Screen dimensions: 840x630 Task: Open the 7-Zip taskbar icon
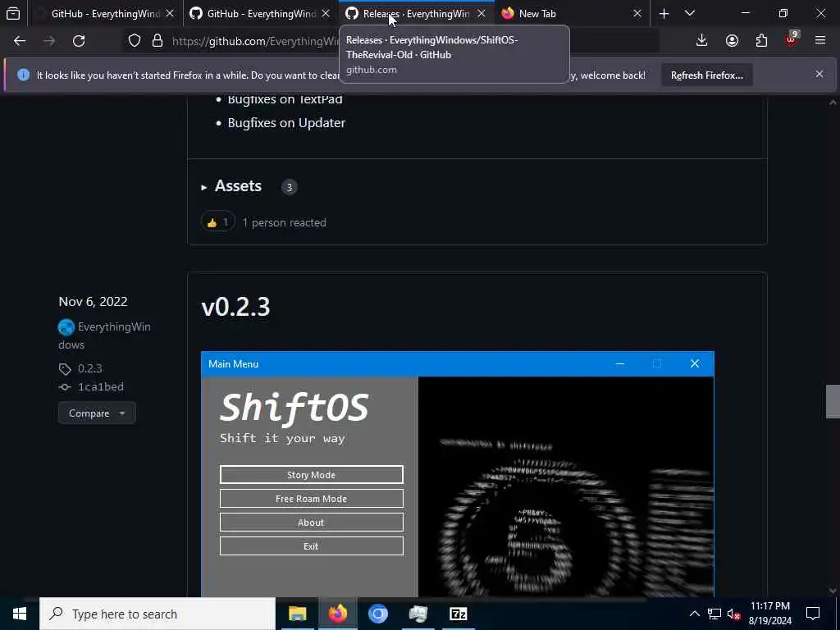(x=458, y=614)
